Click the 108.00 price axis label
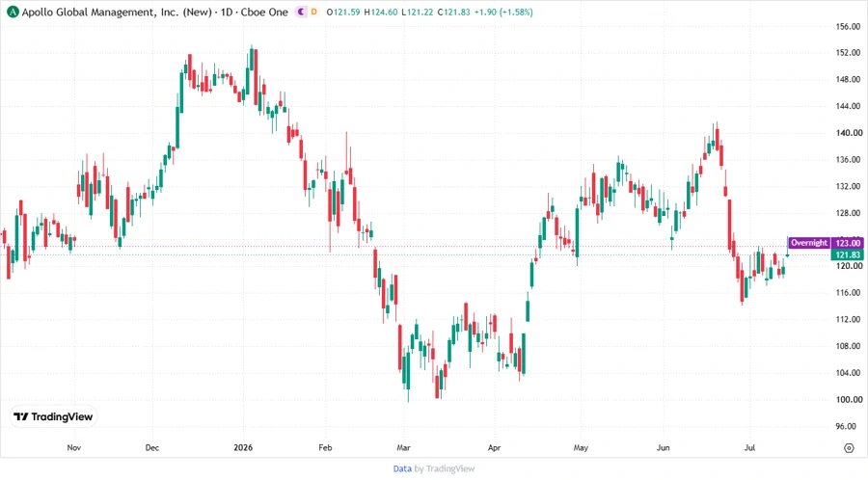The width and height of the screenshot is (868, 480). pos(848,346)
